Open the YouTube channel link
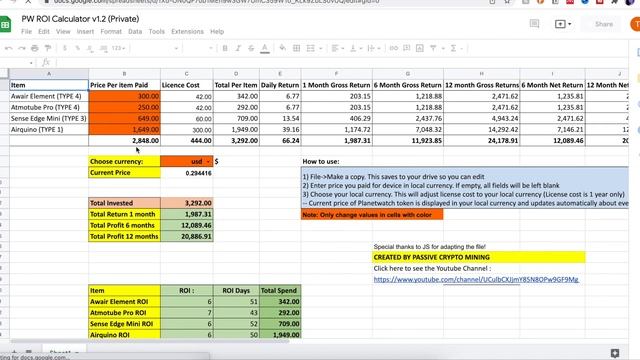The height and width of the screenshot is (360, 640). click(476, 280)
